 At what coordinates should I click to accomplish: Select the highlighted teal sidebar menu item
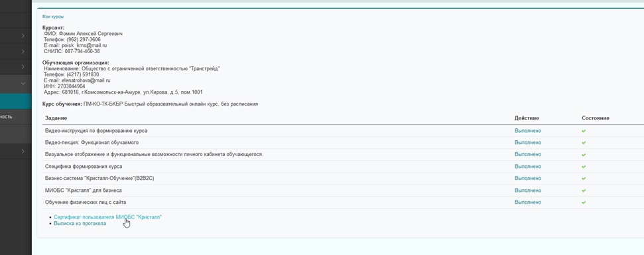click(16, 101)
